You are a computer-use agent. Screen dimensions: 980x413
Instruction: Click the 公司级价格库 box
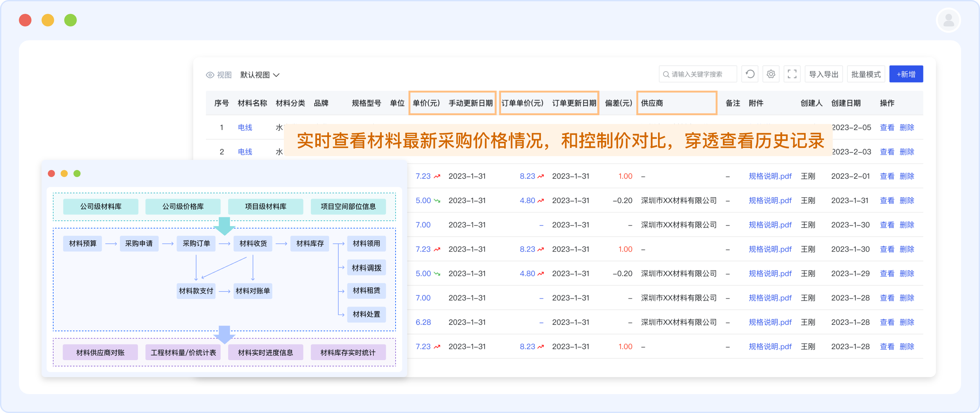(183, 207)
